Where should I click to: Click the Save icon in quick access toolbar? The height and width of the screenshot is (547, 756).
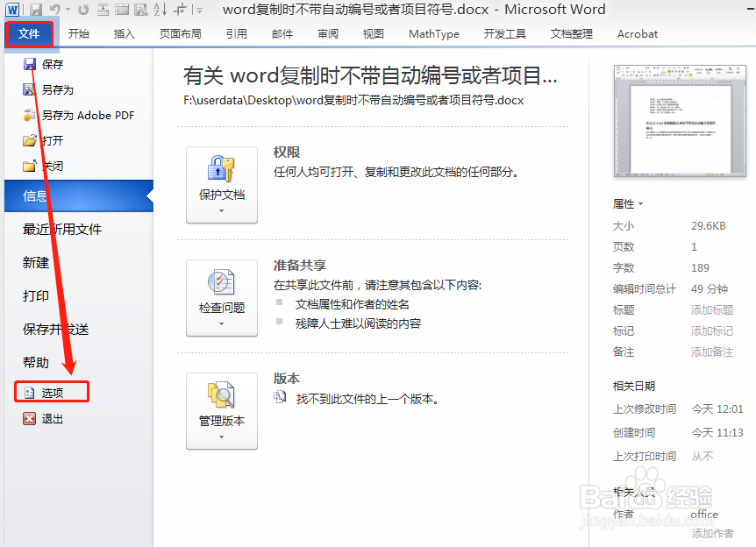pos(36,9)
